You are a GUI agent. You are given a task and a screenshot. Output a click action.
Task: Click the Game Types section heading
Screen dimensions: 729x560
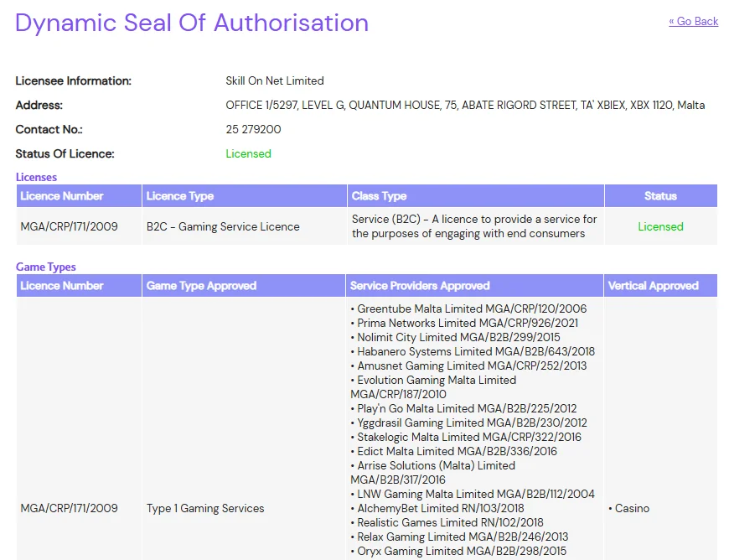45,267
